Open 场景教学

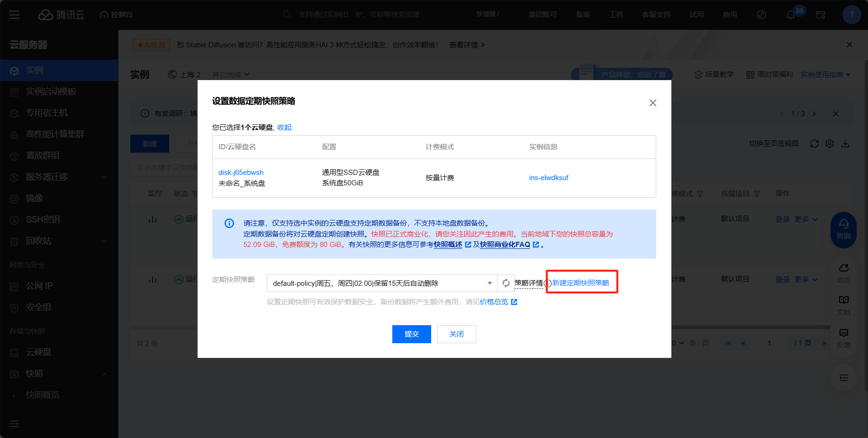coord(714,74)
